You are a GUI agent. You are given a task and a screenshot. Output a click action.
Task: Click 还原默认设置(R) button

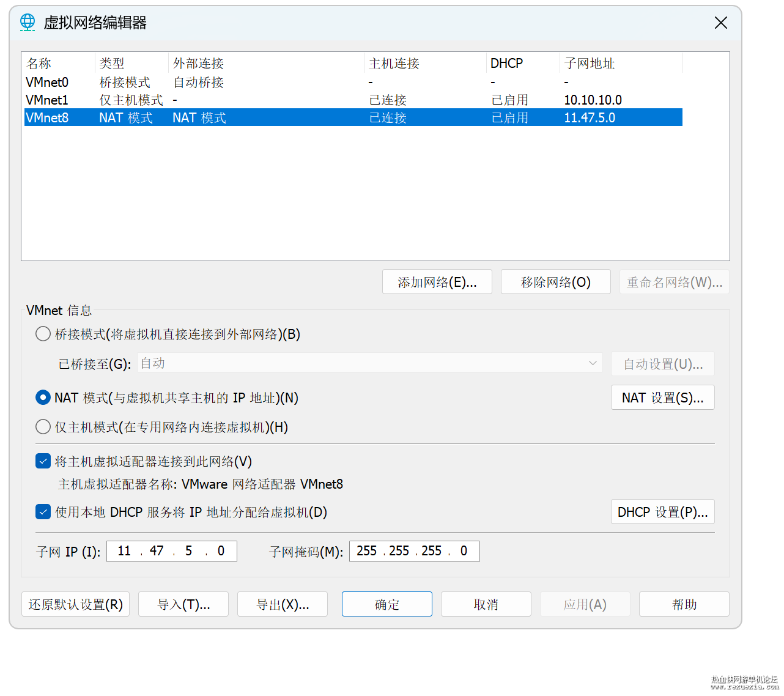click(75, 604)
